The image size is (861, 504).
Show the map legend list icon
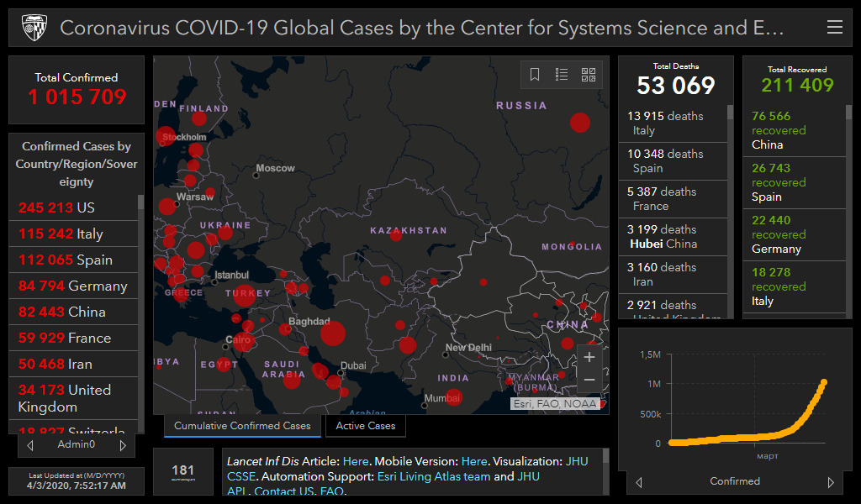coord(562,75)
